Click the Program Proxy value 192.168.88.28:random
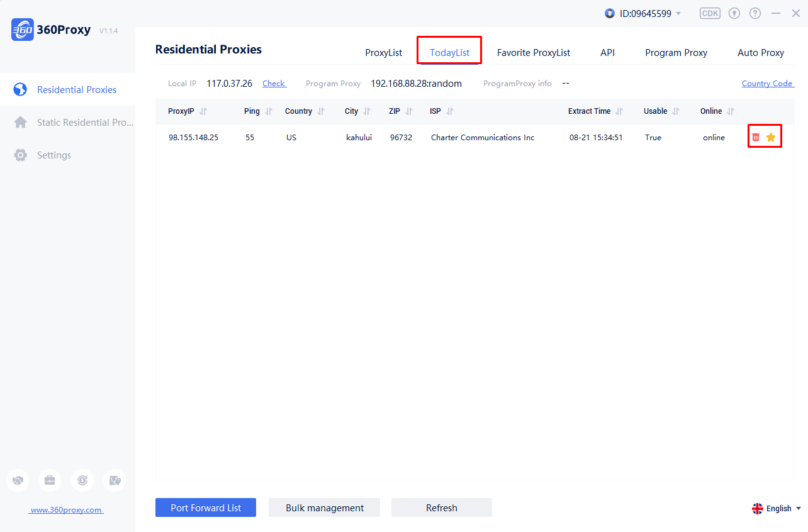Image resolution: width=808 pixels, height=532 pixels. pyautogui.click(x=416, y=84)
